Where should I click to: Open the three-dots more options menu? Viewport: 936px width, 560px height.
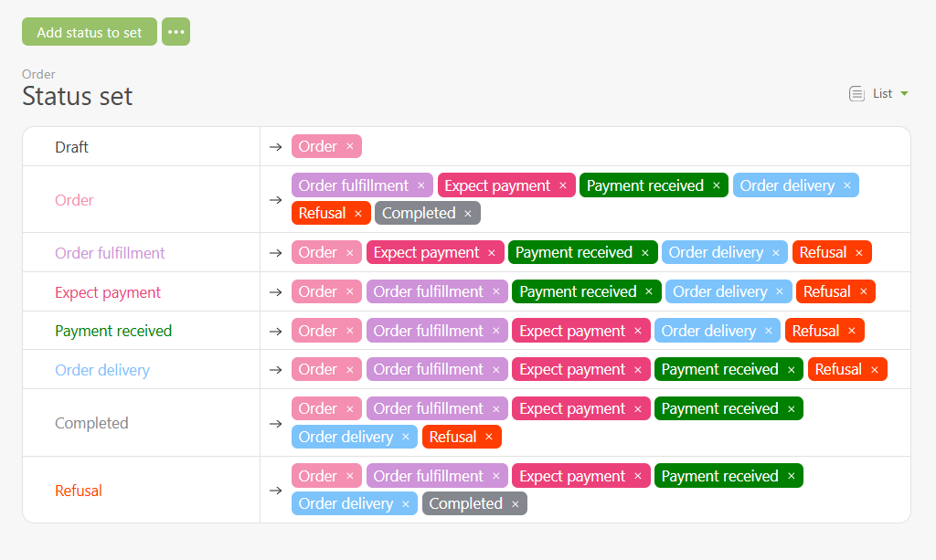click(x=176, y=32)
